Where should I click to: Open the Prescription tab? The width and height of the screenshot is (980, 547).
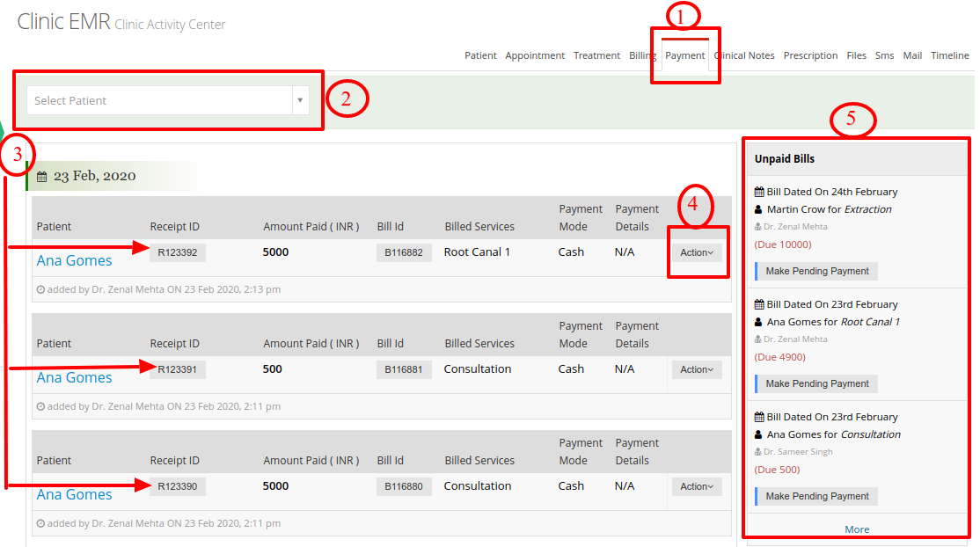tap(810, 55)
